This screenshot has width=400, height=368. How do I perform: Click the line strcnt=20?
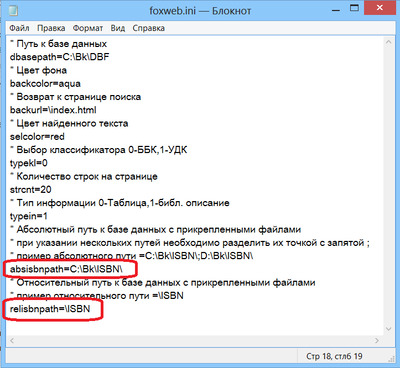point(31,190)
